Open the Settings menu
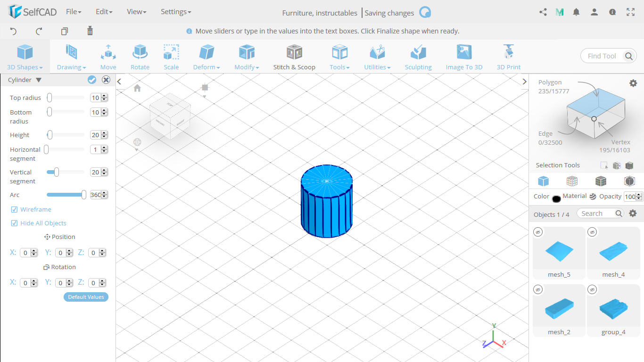This screenshot has height=362, width=644. 176,12
